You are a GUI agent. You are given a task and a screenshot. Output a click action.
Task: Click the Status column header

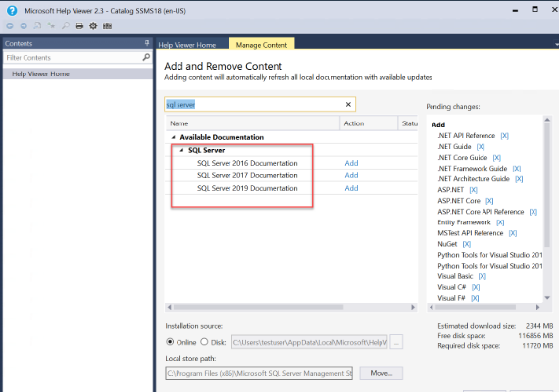point(408,123)
